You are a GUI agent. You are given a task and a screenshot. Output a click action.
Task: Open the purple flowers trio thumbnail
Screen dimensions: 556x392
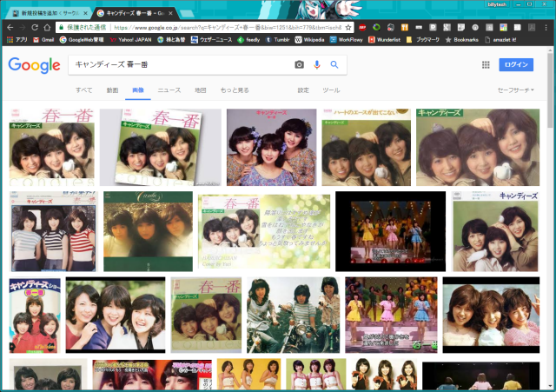tap(272, 147)
